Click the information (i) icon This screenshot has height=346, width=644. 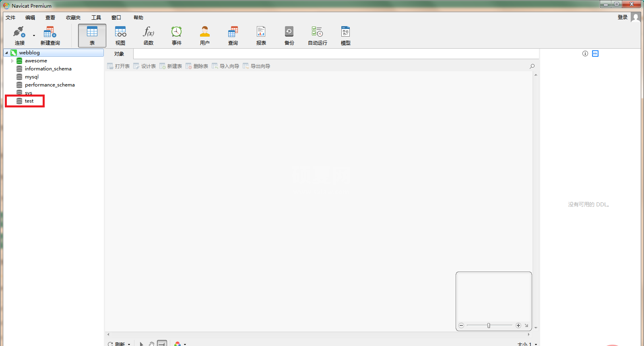tap(585, 54)
